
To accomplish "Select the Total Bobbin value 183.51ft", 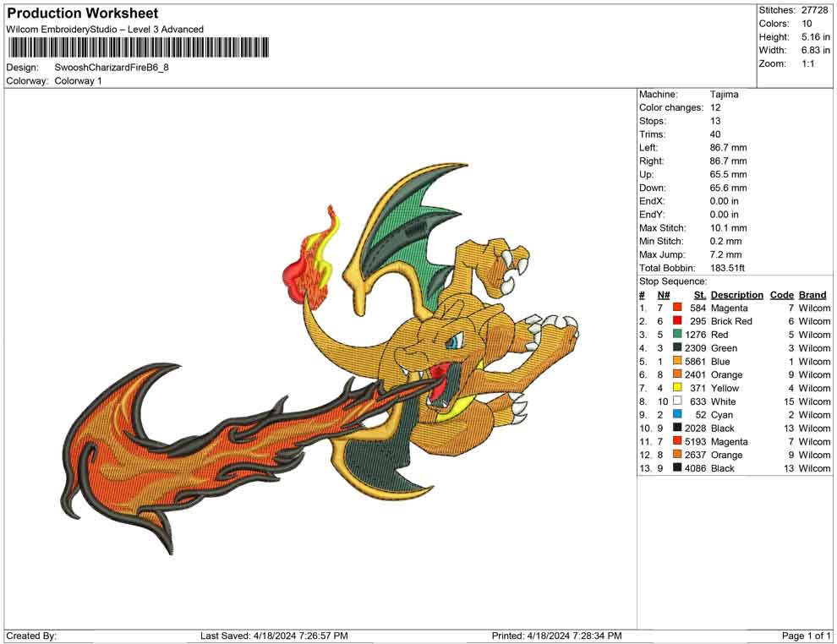I will [x=727, y=267].
